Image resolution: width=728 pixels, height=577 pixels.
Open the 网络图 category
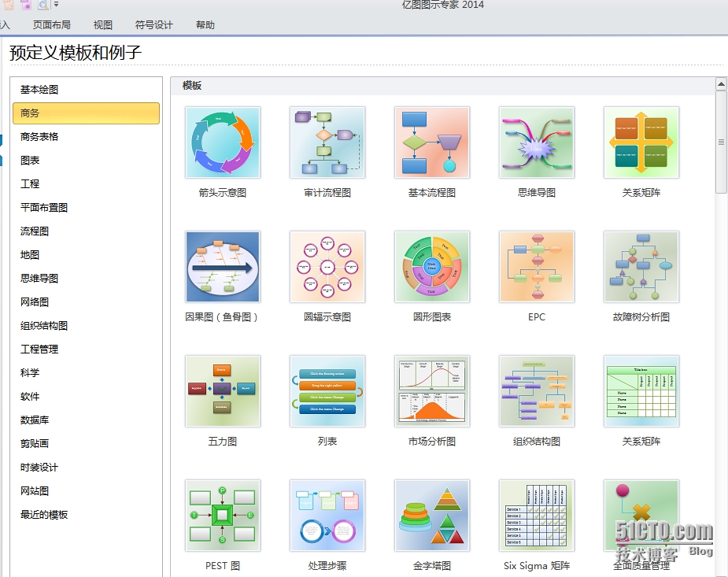tap(87, 302)
